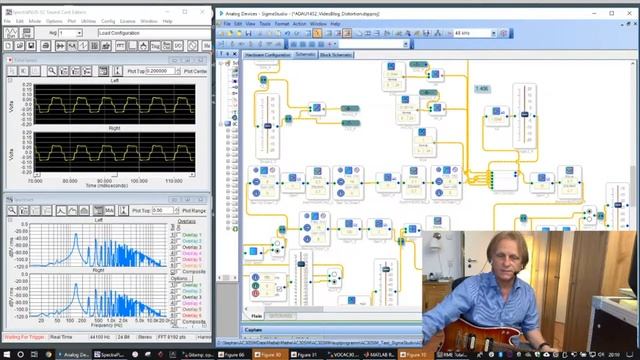
Task: Open the 48 kHz sample rate dropdown
Action: click(493, 33)
